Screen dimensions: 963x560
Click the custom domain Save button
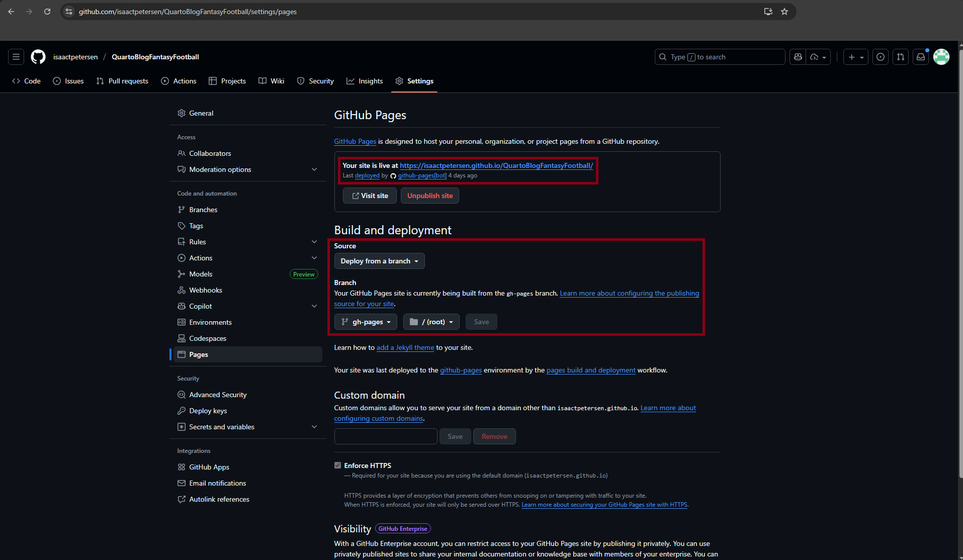[x=455, y=436]
